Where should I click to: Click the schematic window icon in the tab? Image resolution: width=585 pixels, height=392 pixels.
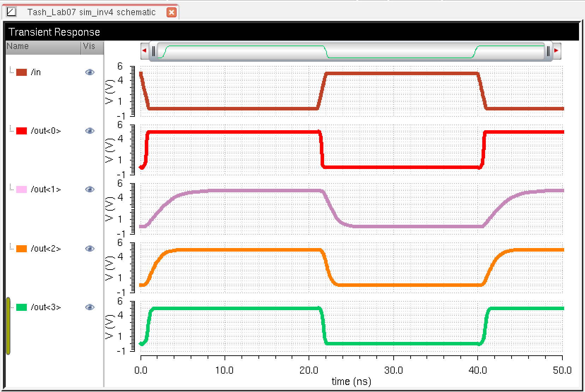tap(11, 12)
